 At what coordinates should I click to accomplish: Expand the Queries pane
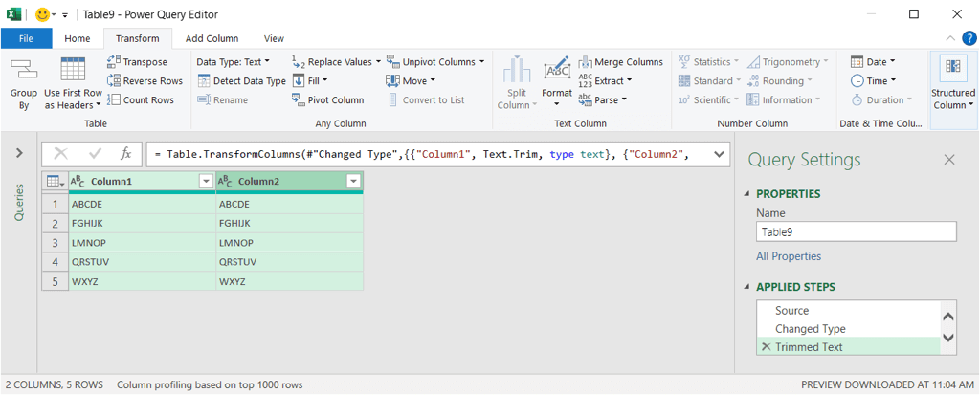19,153
